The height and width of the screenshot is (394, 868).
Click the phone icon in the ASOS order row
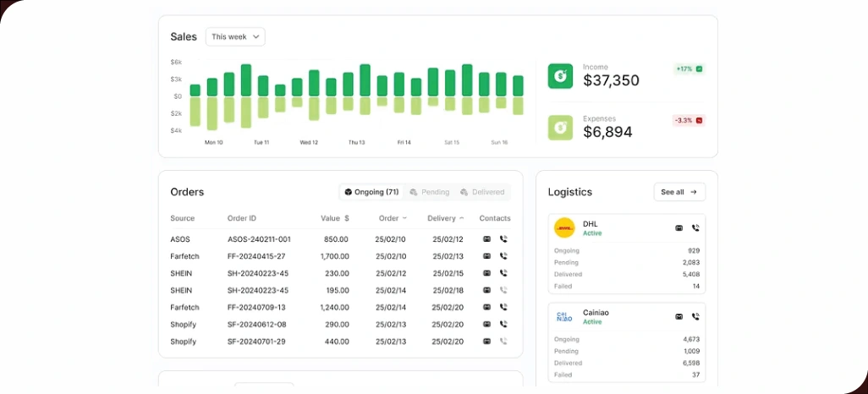(x=503, y=239)
